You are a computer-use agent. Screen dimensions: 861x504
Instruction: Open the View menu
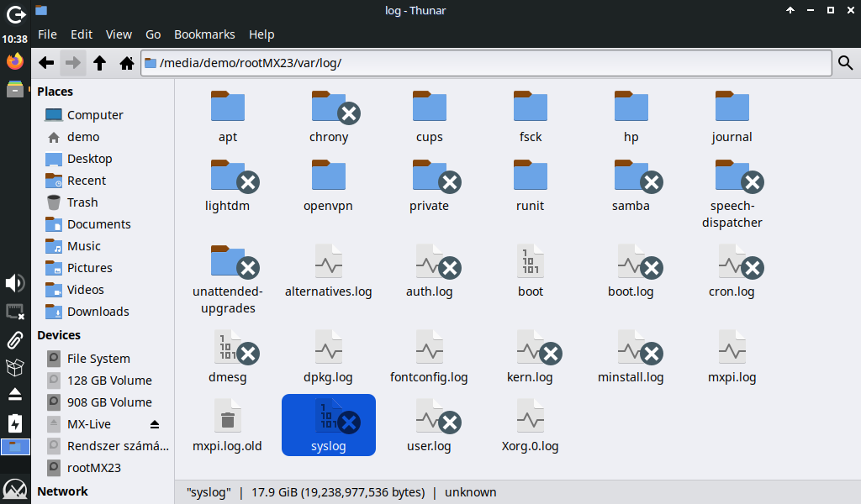(x=119, y=34)
